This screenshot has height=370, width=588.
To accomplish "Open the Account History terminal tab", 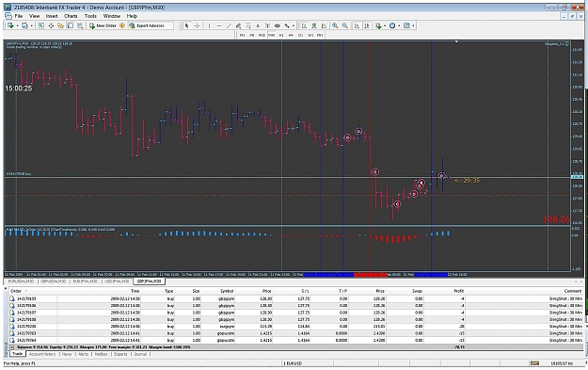I will pos(42,354).
